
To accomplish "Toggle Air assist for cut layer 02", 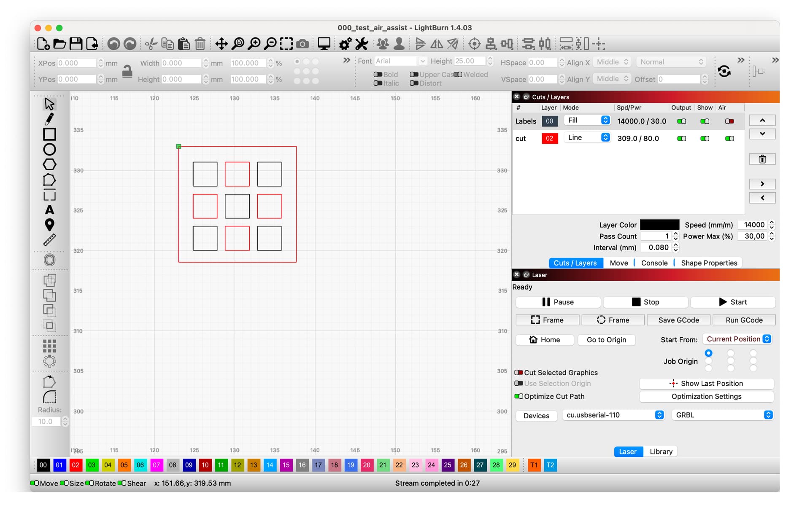I will click(x=730, y=137).
